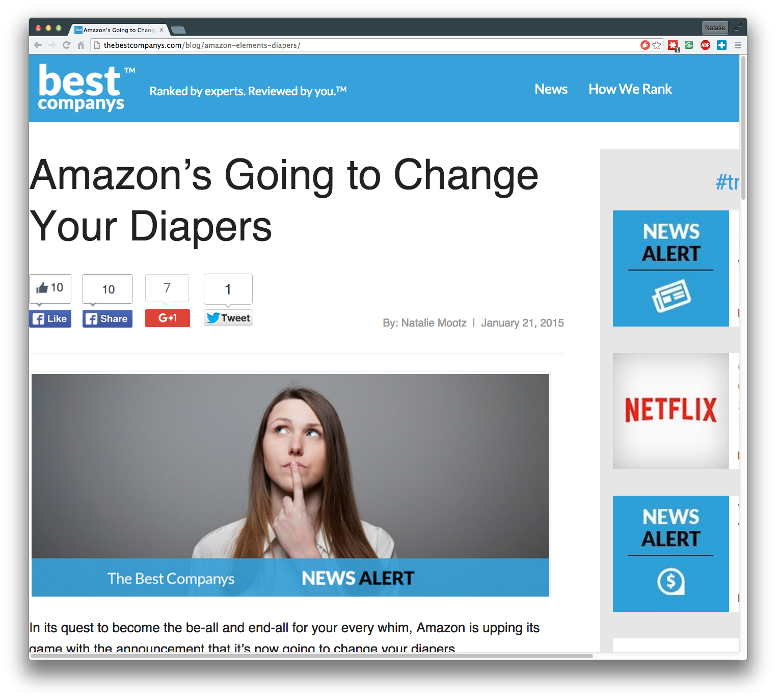Click the horizontal scrollbar at page bottom
This screenshot has width=776, height=700.
[311, 656]
